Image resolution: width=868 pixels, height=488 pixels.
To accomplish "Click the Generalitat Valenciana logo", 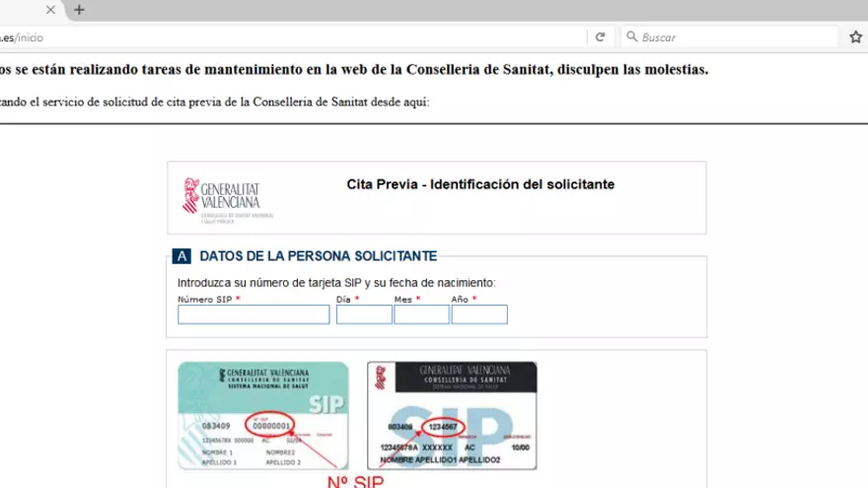I will click(x=228, y=198).
